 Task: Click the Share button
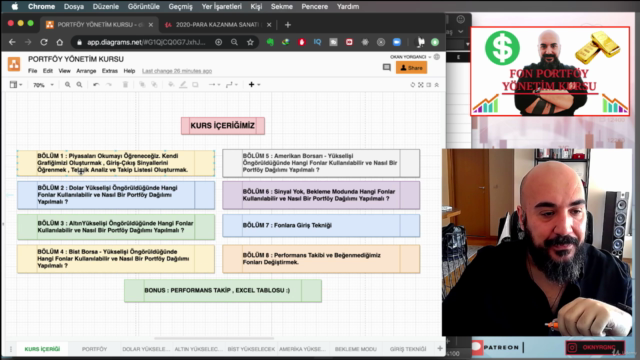point(411,68)
